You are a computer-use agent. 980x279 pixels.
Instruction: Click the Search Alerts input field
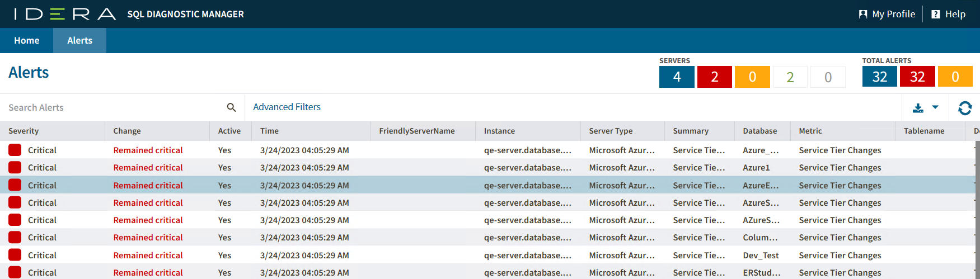(112, 107)
